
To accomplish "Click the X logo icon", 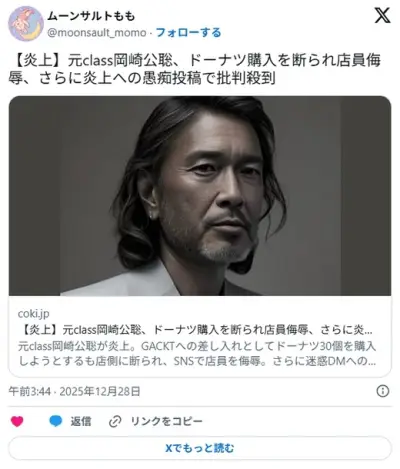I will point(382,15).
